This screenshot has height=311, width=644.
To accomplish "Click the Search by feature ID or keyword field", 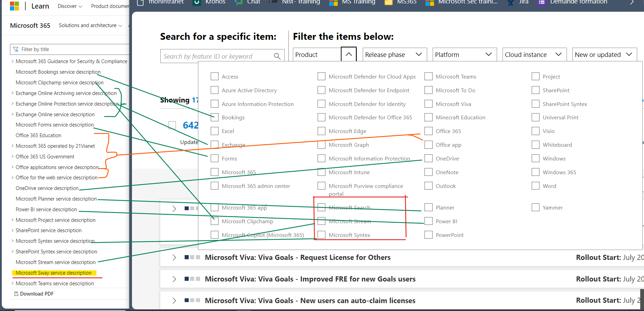I will click(x=222, y=56).
